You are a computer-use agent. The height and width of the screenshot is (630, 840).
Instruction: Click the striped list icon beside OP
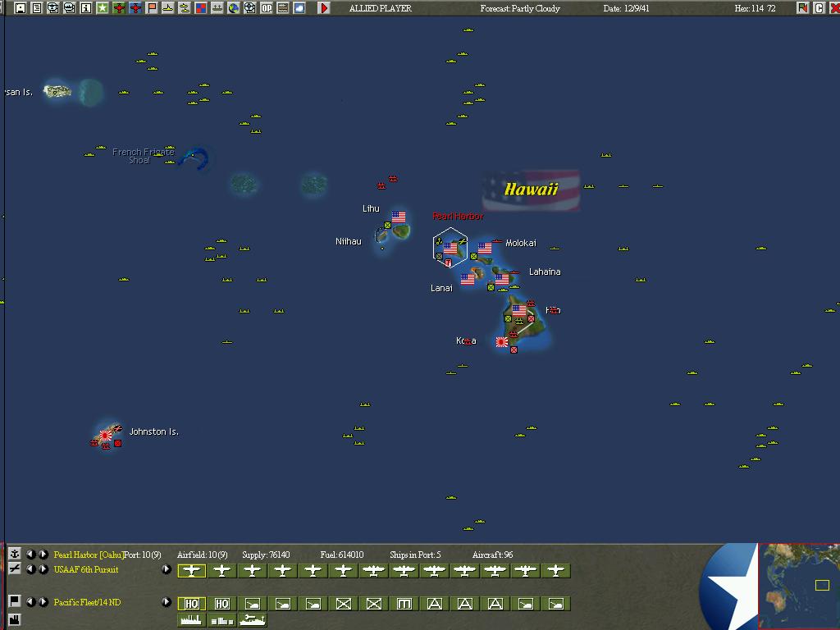pyautogui.click(x=283, y=8)
